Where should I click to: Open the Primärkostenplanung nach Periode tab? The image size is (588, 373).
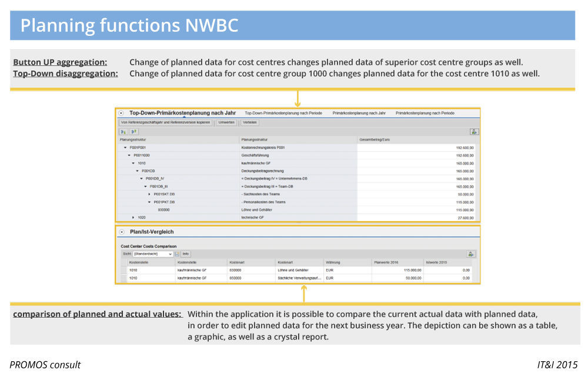pyautogui.click(x=425, y=113)
